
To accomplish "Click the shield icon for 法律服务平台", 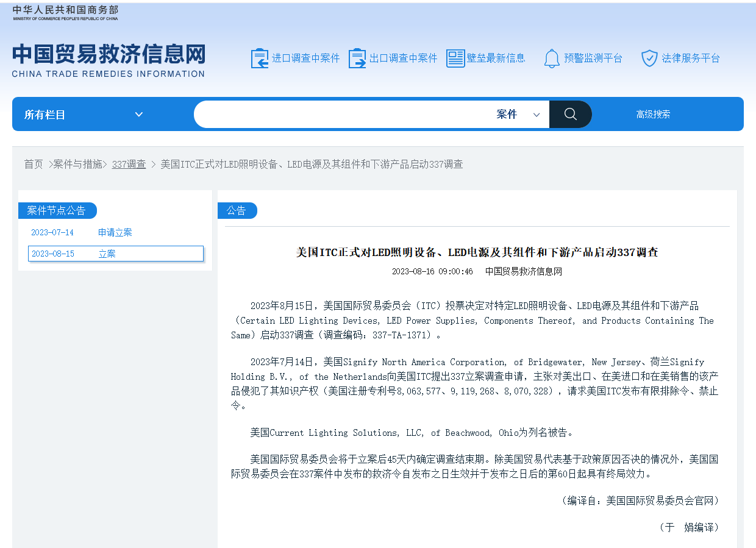I will pyautogui.click(x=649, y=59).
